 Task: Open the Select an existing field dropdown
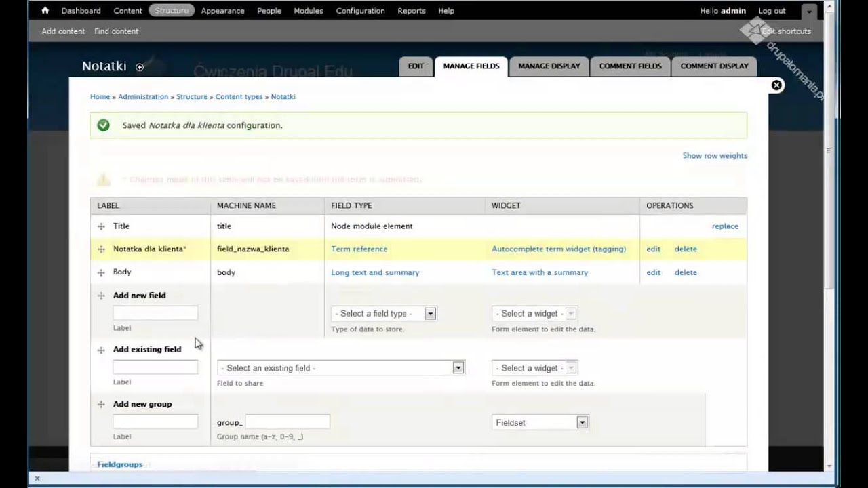pos(341,368)
